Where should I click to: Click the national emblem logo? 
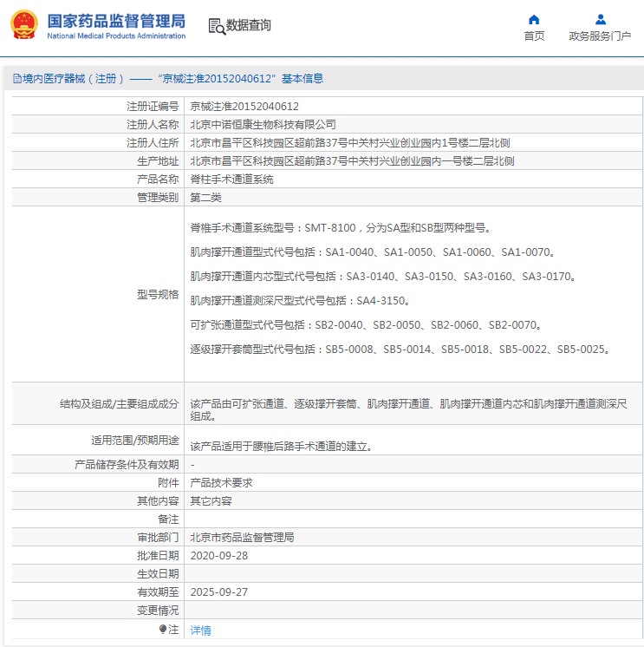(24, 25)
